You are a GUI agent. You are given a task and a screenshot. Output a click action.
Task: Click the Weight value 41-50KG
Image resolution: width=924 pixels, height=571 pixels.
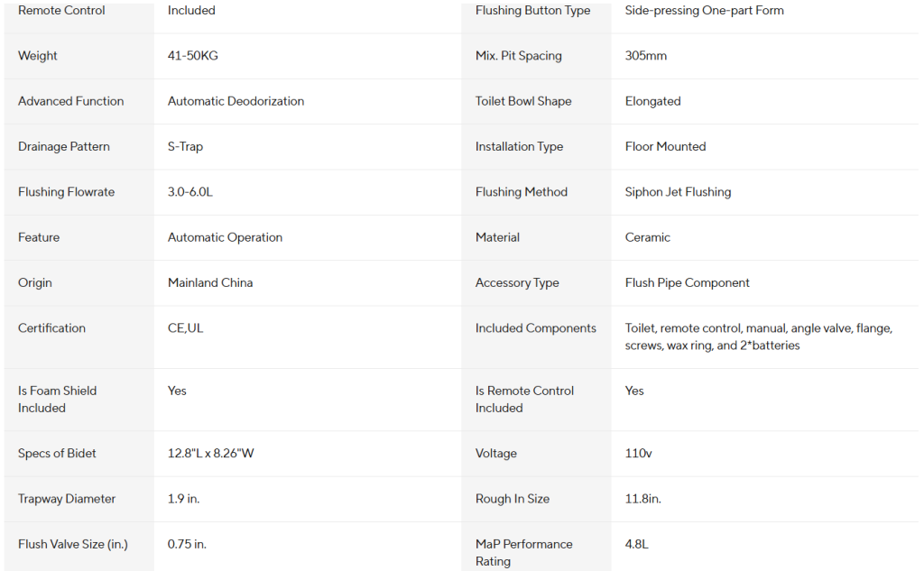pyautogui.click(x=193, y=55)
